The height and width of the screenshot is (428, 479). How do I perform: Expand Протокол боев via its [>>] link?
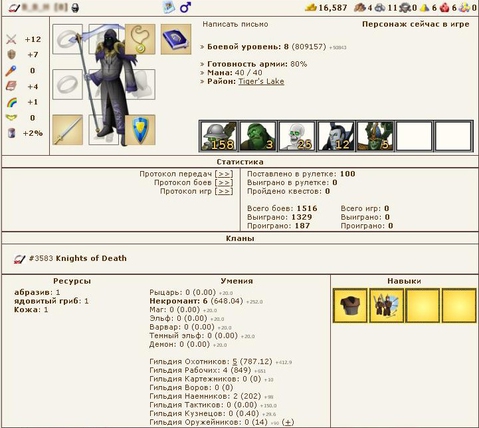(x=224, y=183)
